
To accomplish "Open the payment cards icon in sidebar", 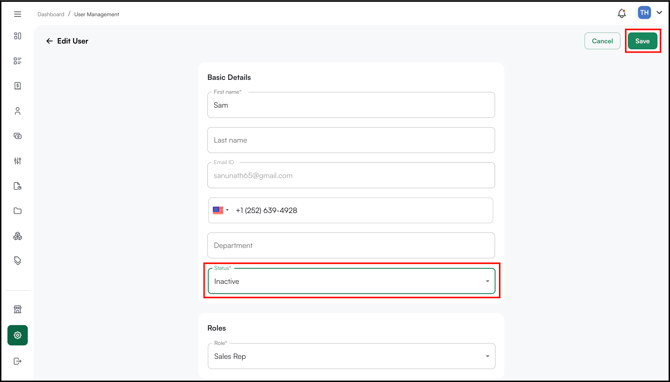I will click(18, 136).
